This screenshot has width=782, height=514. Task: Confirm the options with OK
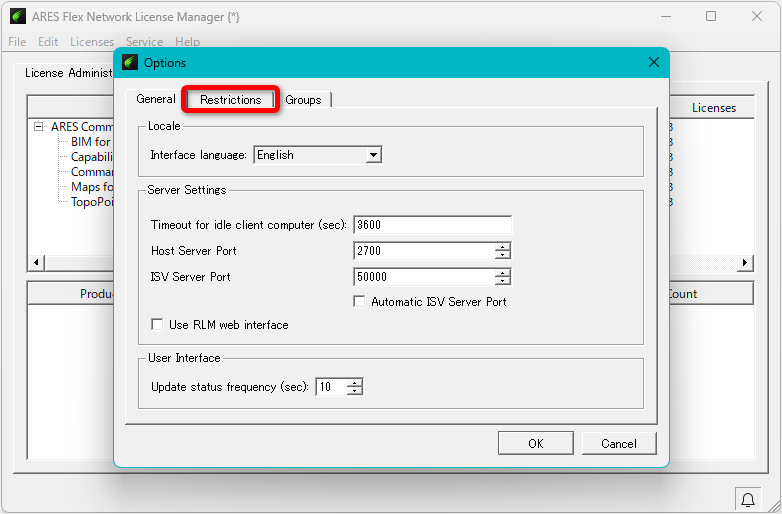[536, 443]
